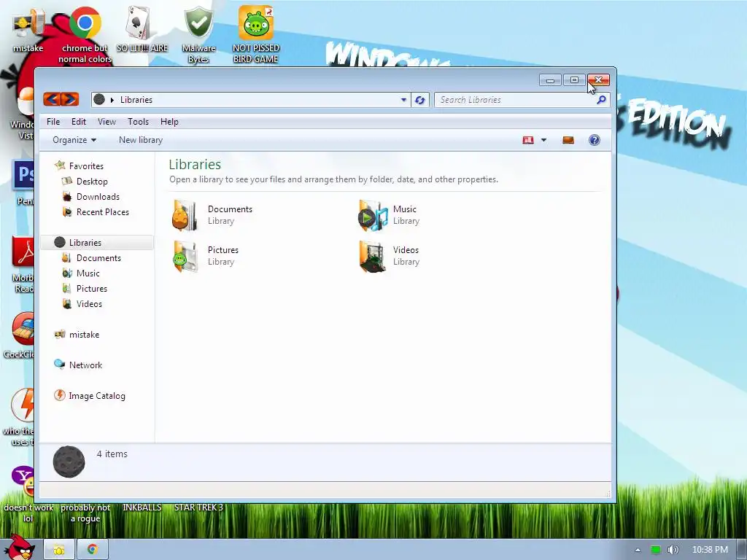Select Pictures under Libraries in sidebar
The width and height of the screenshot is (747, 560).
pyautogui.click(x=91, y=288)
